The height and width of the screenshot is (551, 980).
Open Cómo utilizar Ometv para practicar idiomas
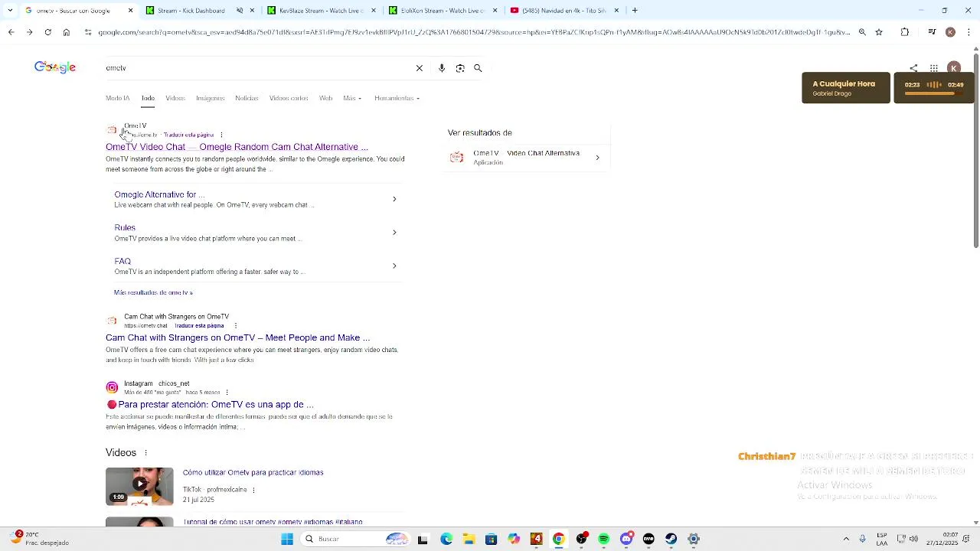click(x=253, y=473)
